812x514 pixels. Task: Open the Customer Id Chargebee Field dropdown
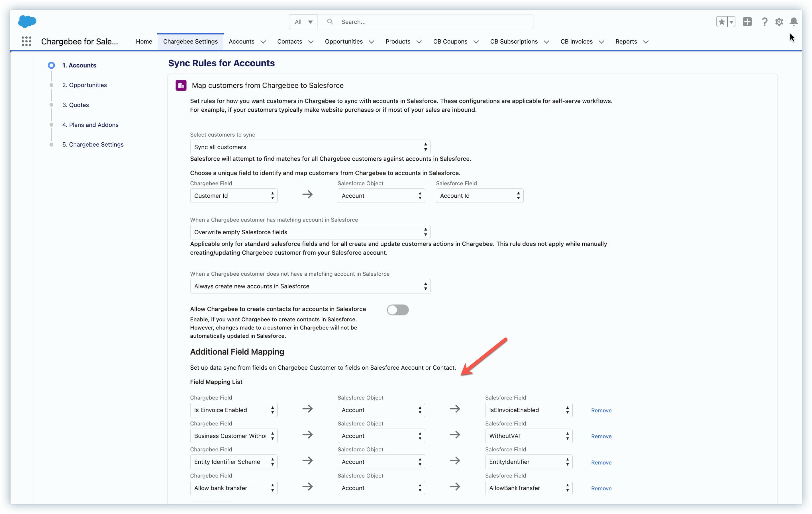(x=233, y=195)
